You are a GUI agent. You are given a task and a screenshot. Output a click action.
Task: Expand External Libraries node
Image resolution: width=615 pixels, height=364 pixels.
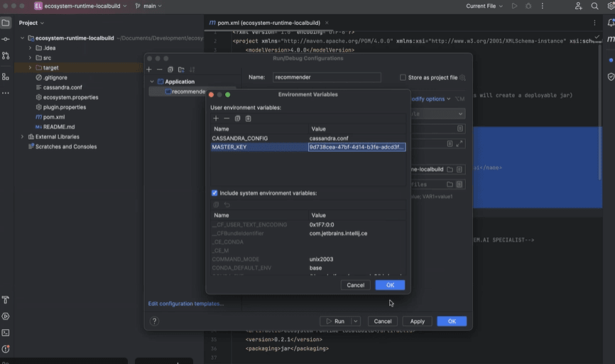click(x=22, y=136)
